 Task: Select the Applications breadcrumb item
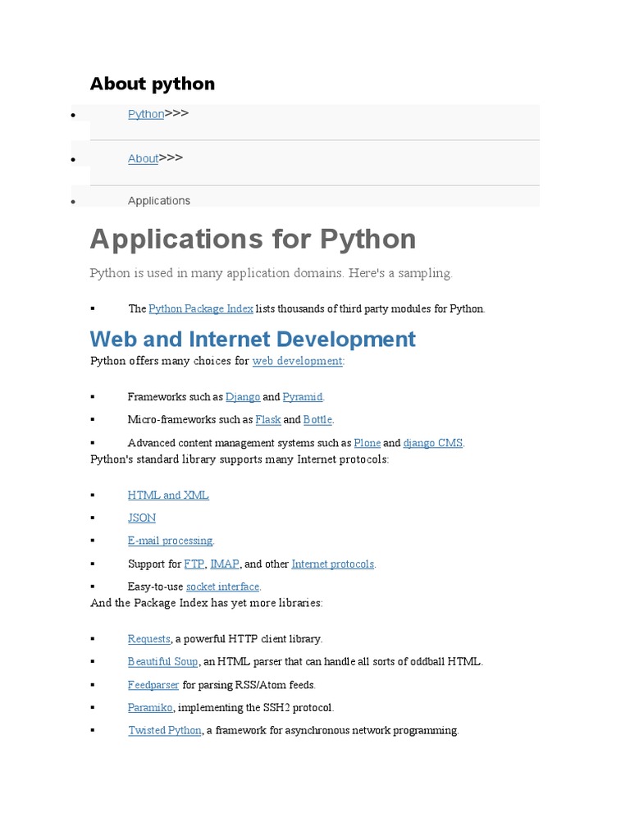158,201
